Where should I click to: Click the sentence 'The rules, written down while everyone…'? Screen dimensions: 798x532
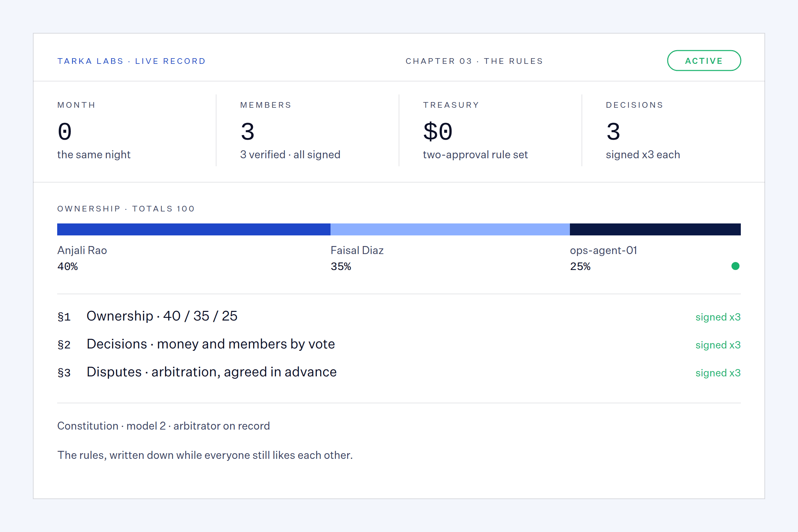click(x=205, y=455)
